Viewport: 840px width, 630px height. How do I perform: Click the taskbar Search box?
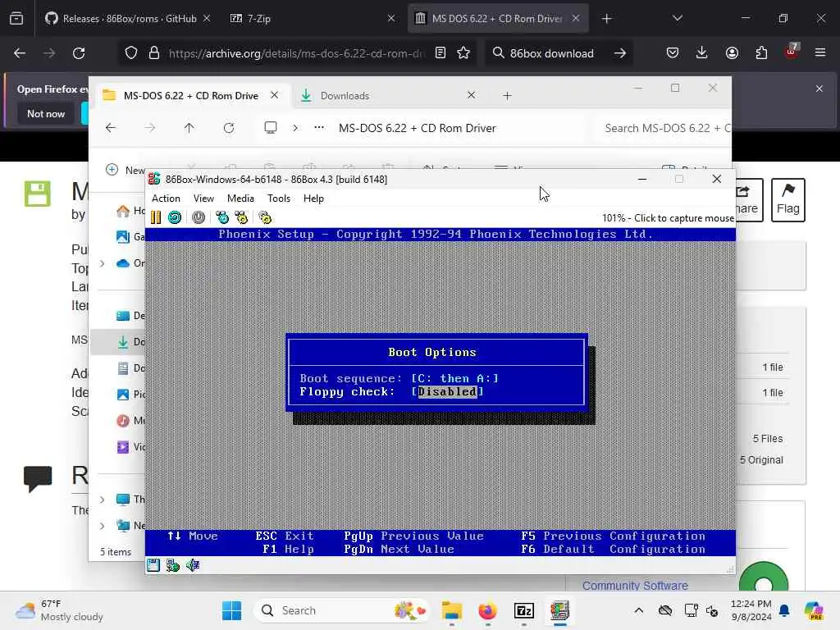point(341,610)
